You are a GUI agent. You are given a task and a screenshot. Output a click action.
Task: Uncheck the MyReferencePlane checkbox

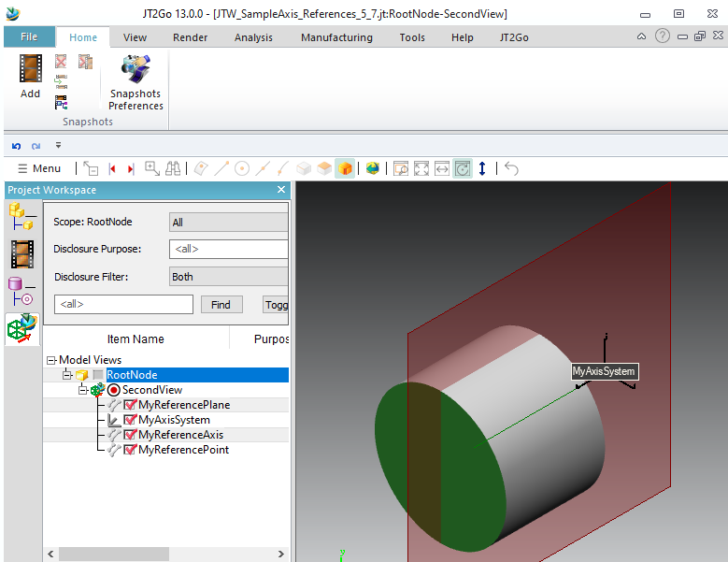click(130, 405)
